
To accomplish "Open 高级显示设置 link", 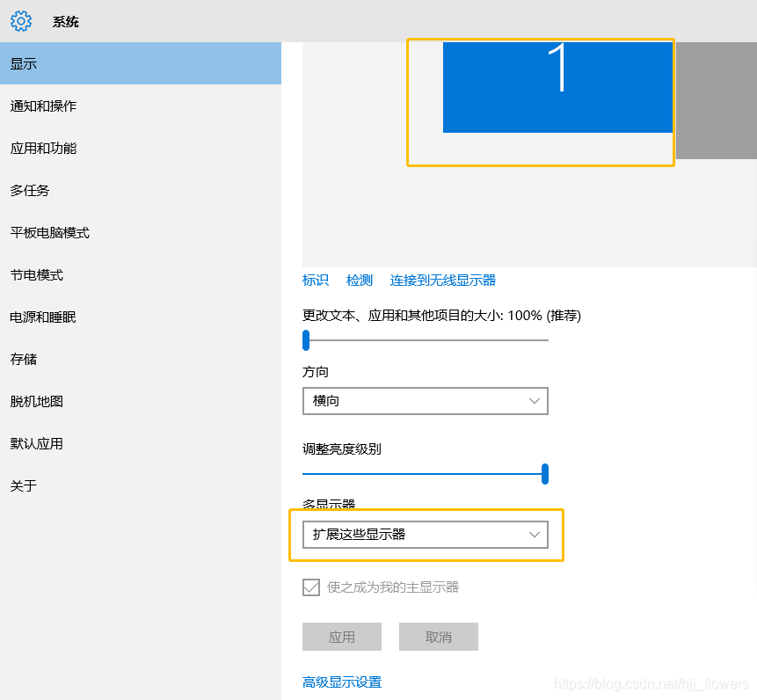I will point(342,682).
